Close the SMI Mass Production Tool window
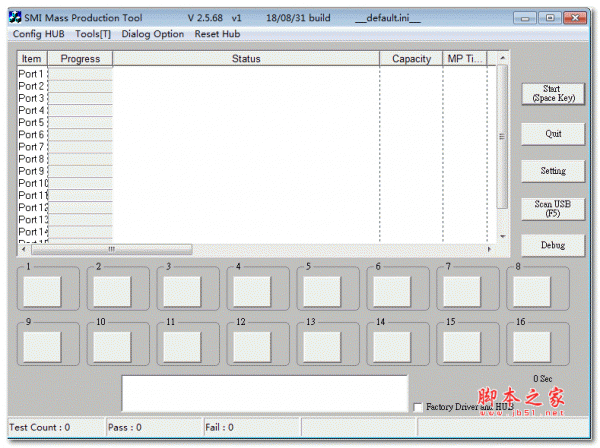 [x=575, y=18]
